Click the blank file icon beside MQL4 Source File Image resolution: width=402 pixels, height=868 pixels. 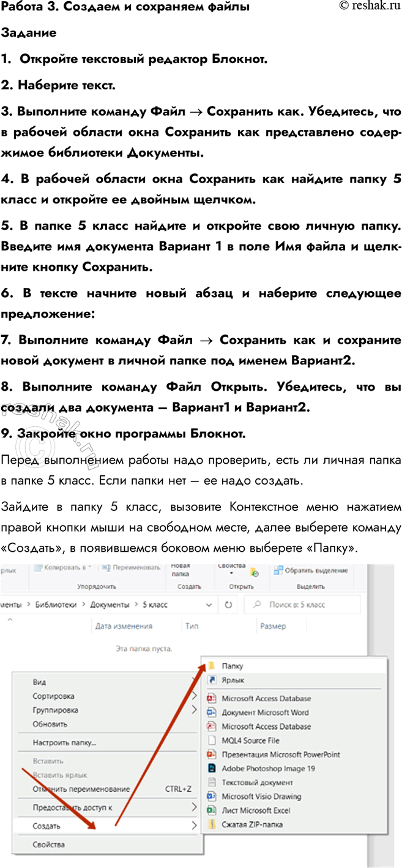(212, 741)
